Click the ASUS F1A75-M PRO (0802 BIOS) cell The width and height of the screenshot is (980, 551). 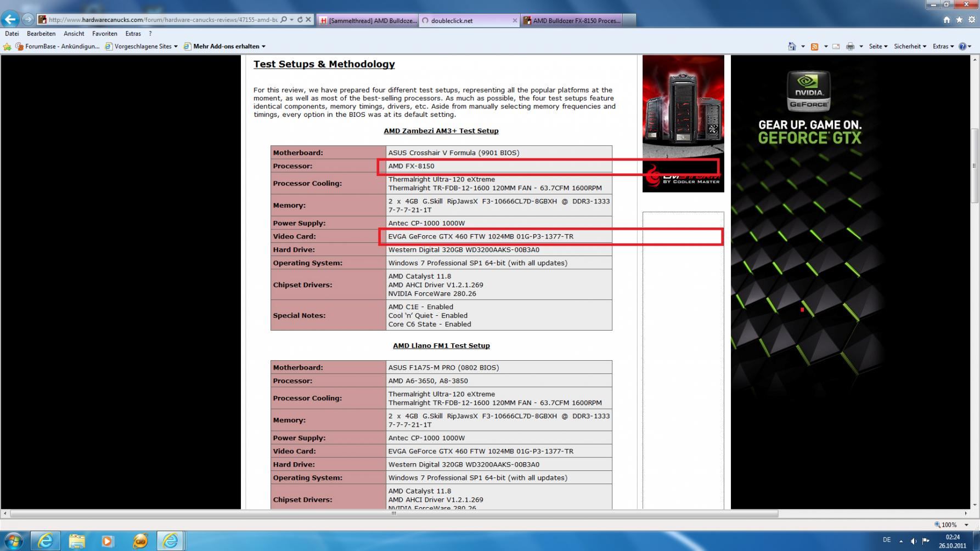pyautogui.click(x=499, y=368)
